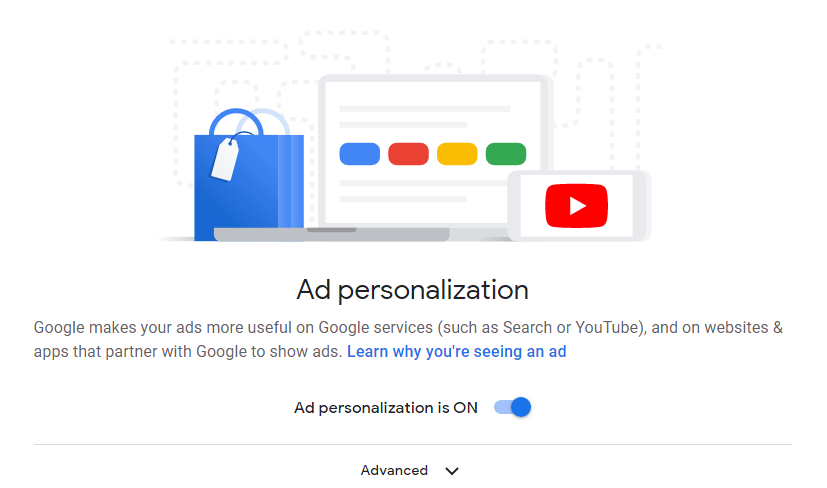827x488 pixels.
Task: Open 'Learn why you're seeing an ad' link
Action: pyautogui.click(x=456, y=351)
